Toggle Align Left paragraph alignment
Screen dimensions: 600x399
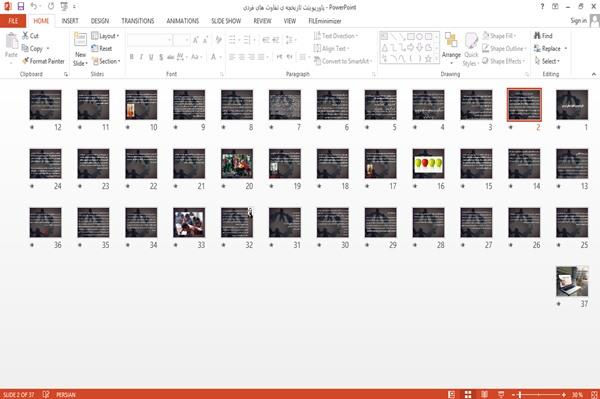click(232, 57)
